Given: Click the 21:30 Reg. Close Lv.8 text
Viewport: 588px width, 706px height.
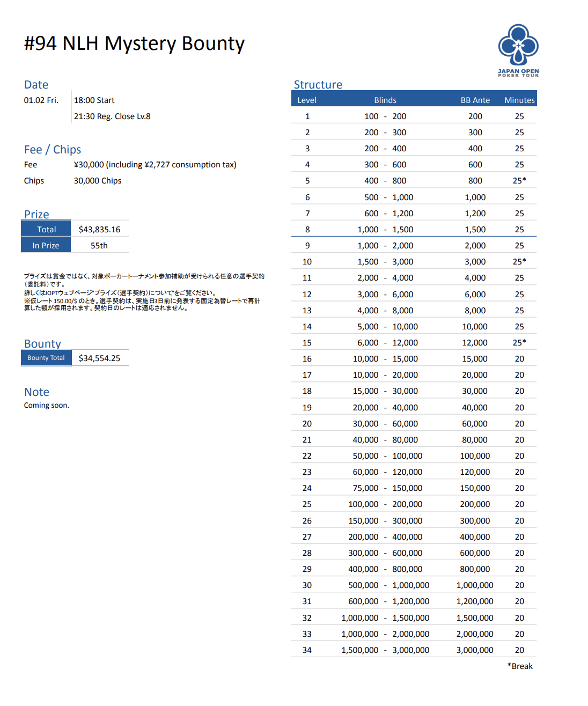Looking at the screenshot, I should 112,116.
